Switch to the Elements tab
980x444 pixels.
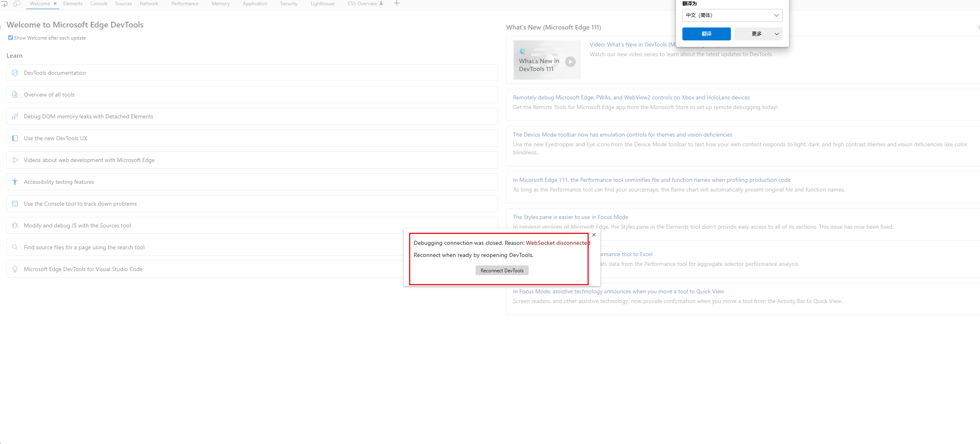(x=73, y=3)
